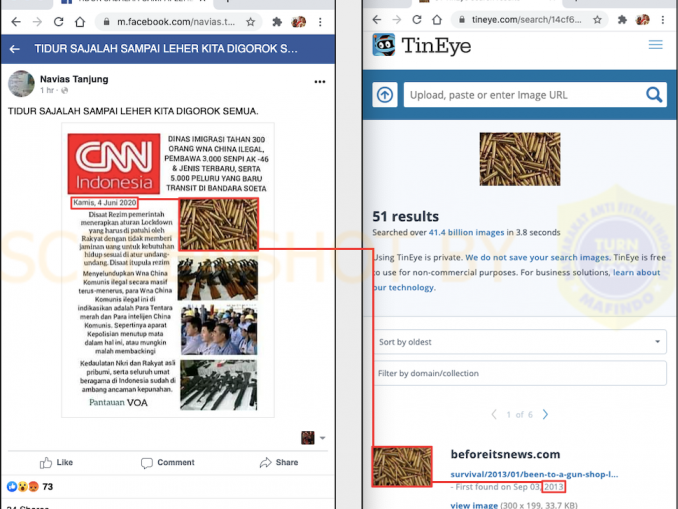678x509 pixels.
Task: Open the Facebook browser's three-dot menu
Action: pos(320,22)
